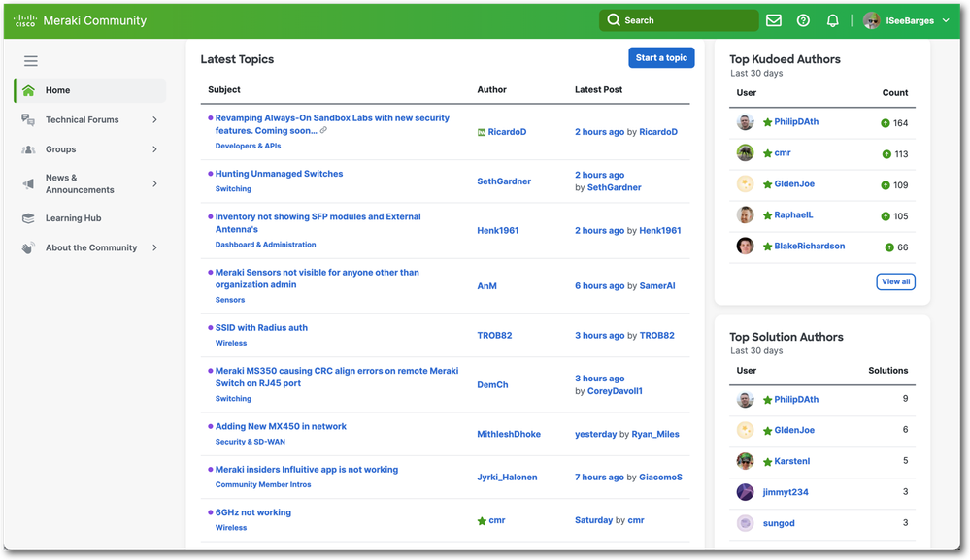Viewport: 970px width, 560px height.
Task: Open author Jyrki_Halonen's profile
Action: [x=507, y=478]
